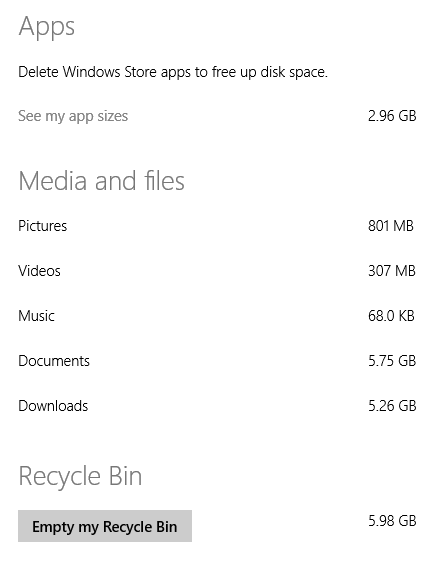
Task: Open the See my app sizes link
Action: (x=73, y=116)
